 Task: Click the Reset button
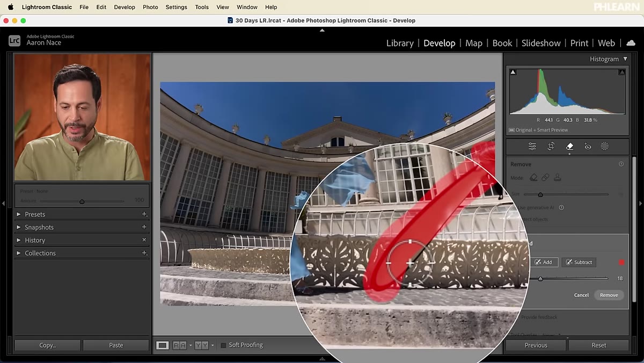[598, 345]
